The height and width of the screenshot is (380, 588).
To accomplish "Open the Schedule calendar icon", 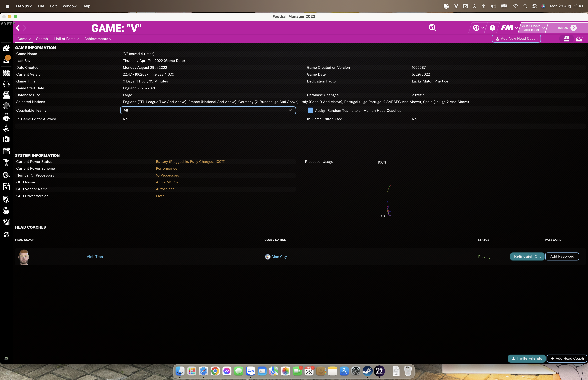I will 6,151.
